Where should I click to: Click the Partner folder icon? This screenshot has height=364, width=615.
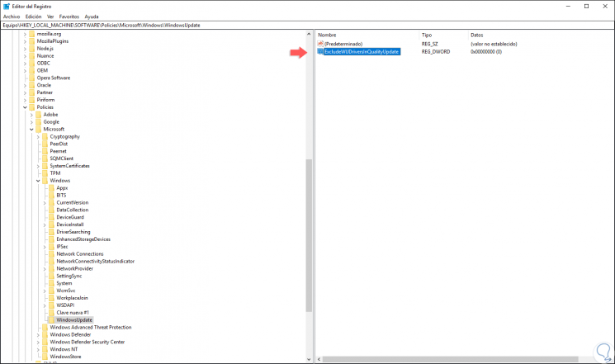pyautogui.click(x=32, y=92)
